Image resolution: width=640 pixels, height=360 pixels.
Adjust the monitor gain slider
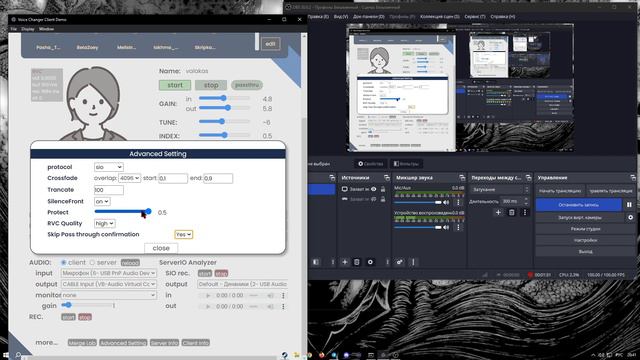[x=88, y=305]
